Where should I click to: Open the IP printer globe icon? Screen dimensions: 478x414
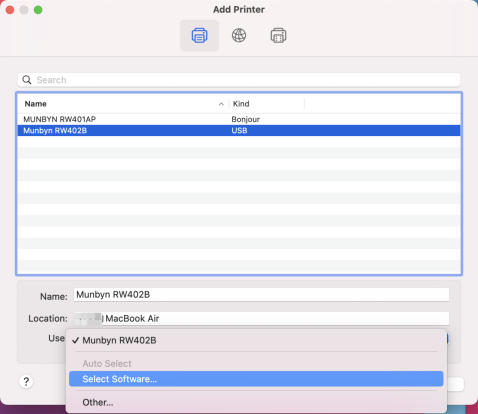[239, 35]
